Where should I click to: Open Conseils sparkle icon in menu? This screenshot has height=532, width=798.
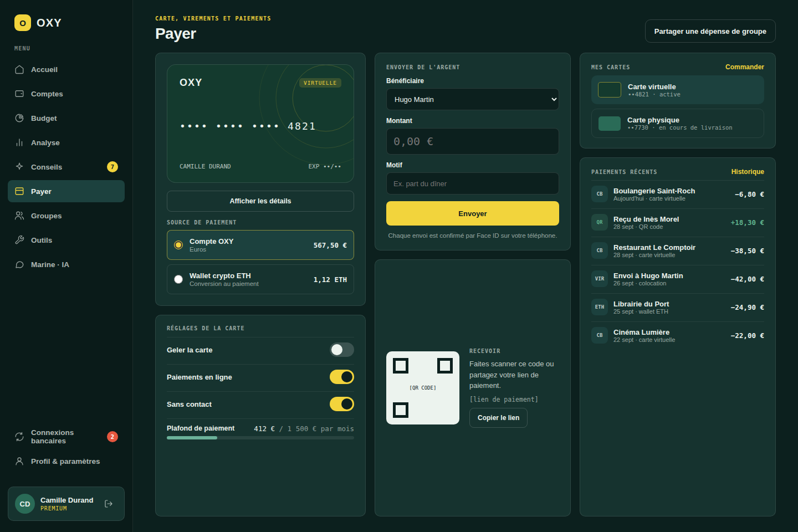[x=19, y=167]
